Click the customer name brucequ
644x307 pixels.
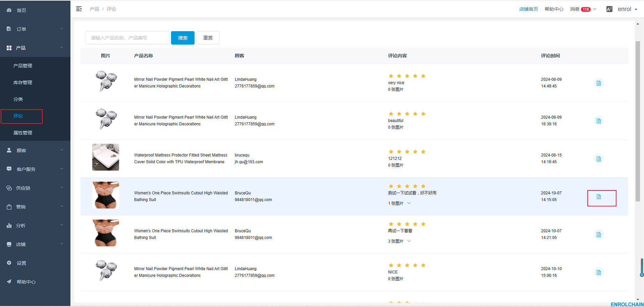tap(242, 155)
